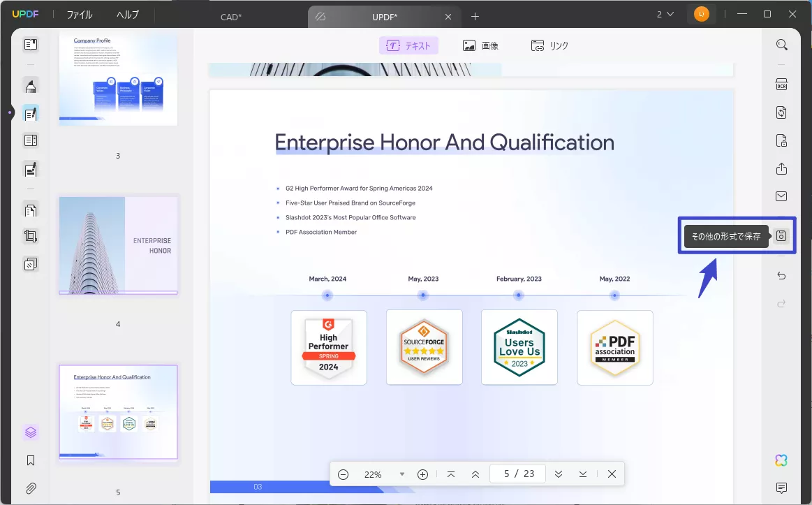Zoom out with the minus button
This screenshot has height=505, width=812.
coord(343,474)
